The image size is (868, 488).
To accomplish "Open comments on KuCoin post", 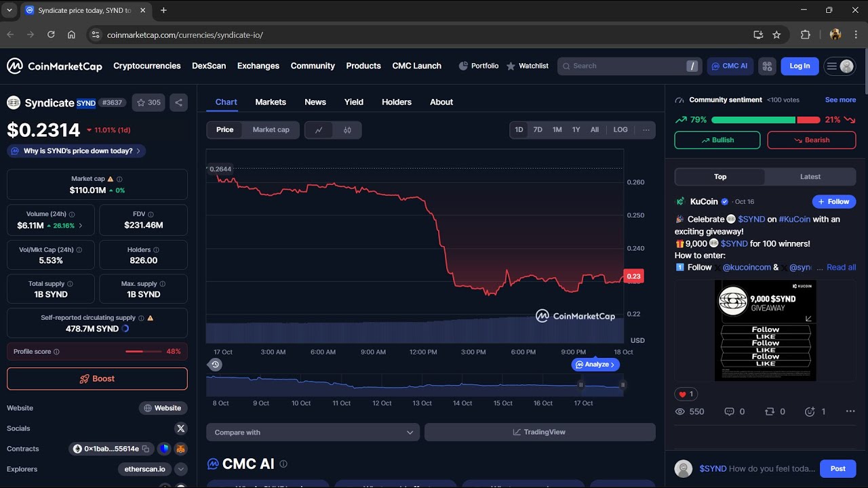I will [734, 411].
